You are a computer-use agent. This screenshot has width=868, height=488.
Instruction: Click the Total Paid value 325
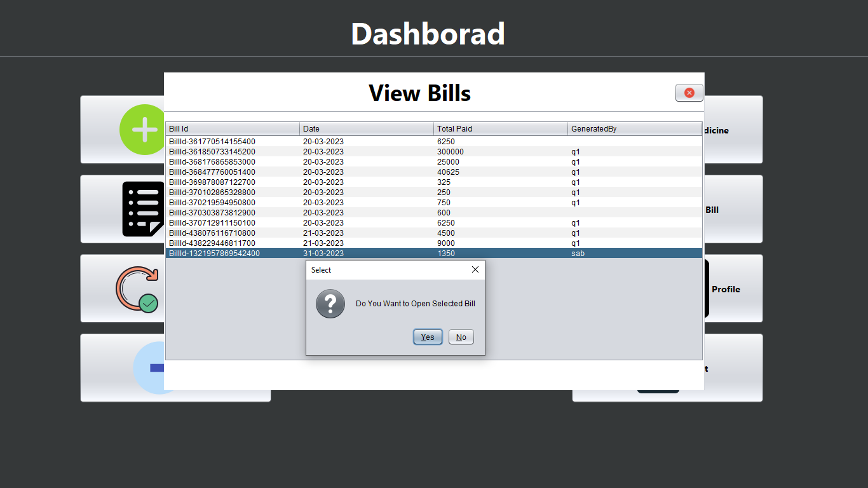coord(444,182)
